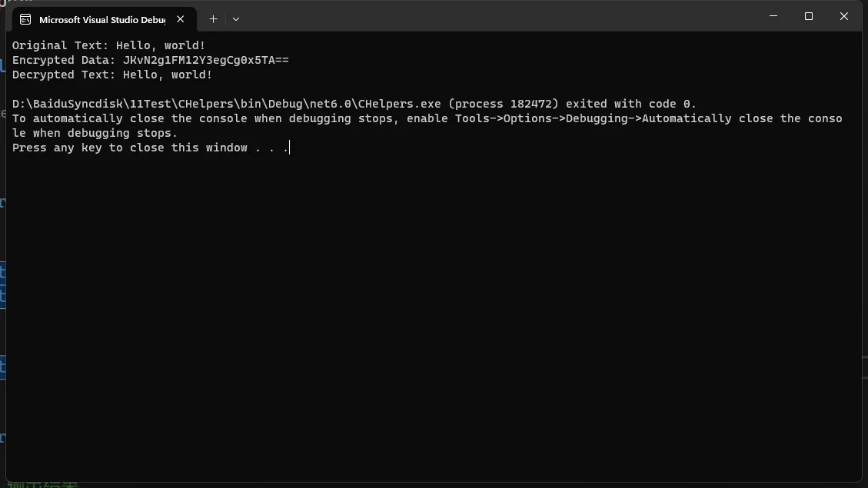Click the text process 182472
This screenshot has height=488, width=868.
pyautogui.click(x=504, y=104)
